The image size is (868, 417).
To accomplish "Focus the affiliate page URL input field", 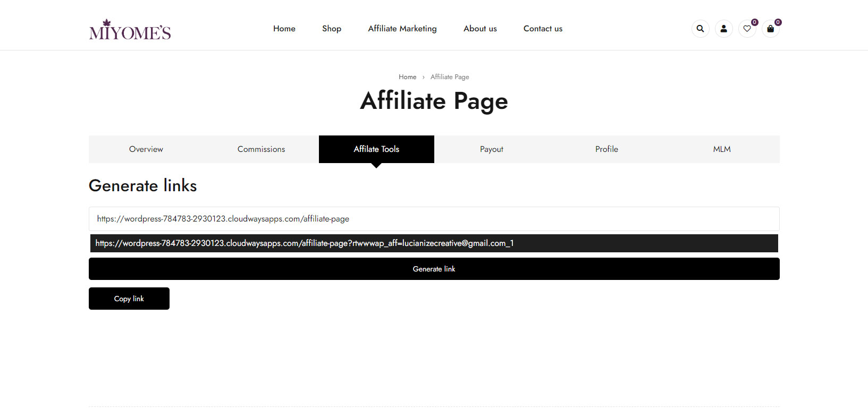I will click(434, 219).
